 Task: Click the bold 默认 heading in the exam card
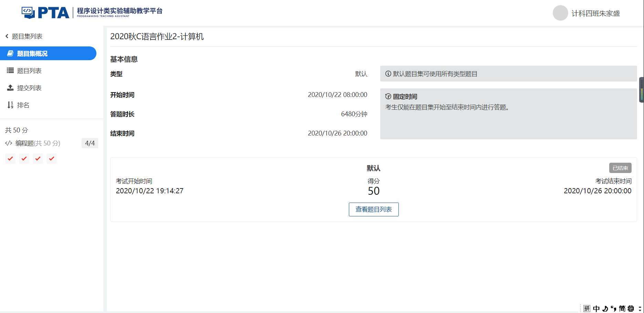click(x=374, y=168)
